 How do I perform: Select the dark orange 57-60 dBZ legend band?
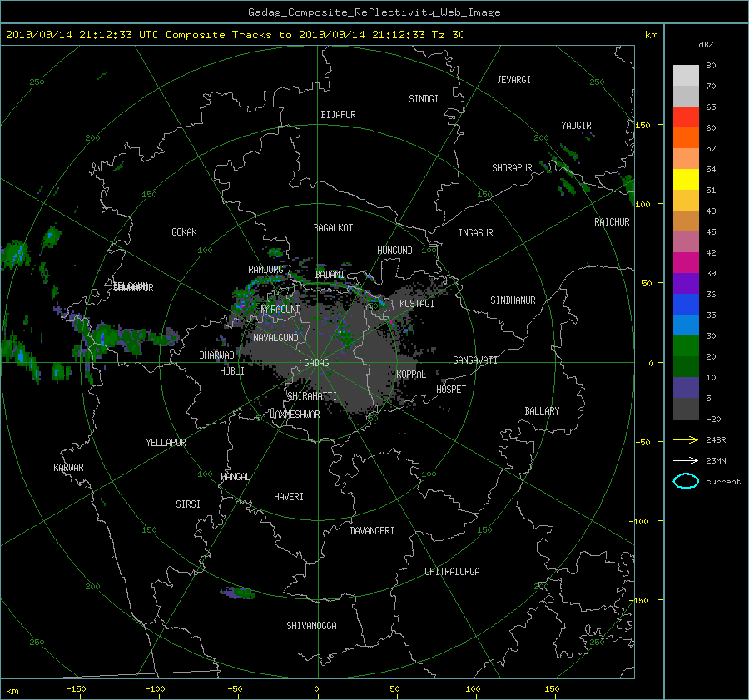point(686,137)
